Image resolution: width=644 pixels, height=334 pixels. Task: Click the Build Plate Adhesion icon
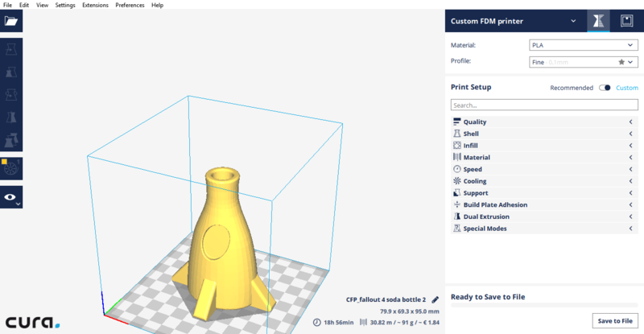pos(456,204)
